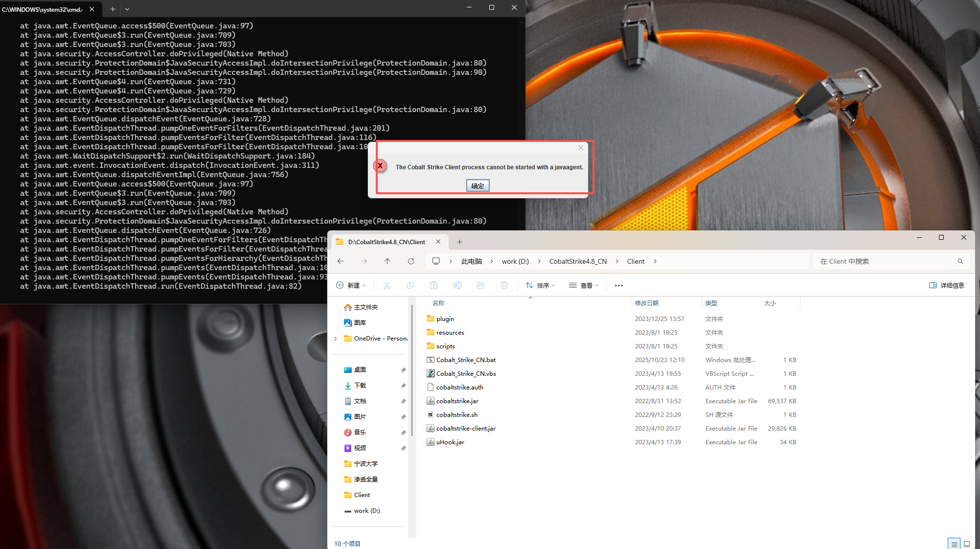Click the Cut scissors icon in toolbar
The height and width of the screenshot is (549, 980).
click(387, 285)
